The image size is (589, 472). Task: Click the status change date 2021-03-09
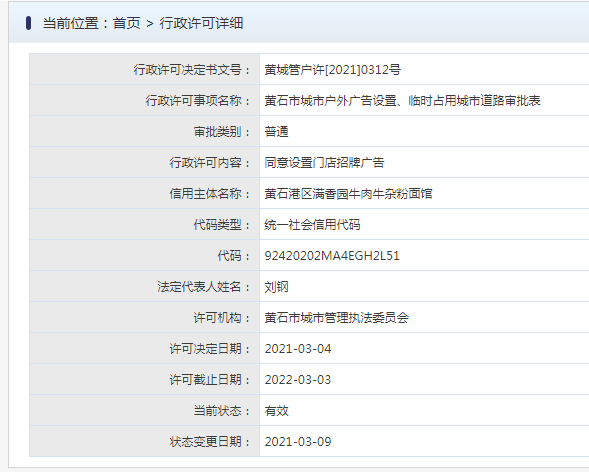coord(298,442)
